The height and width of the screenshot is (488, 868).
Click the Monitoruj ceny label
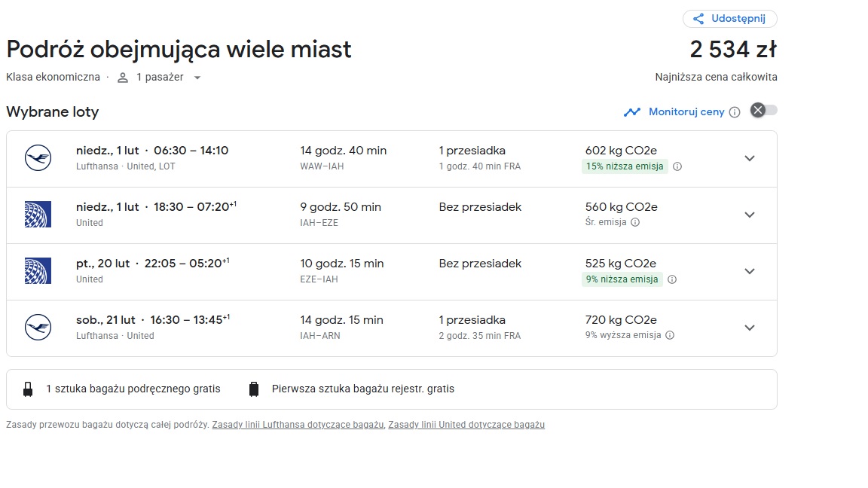[686, 112]
